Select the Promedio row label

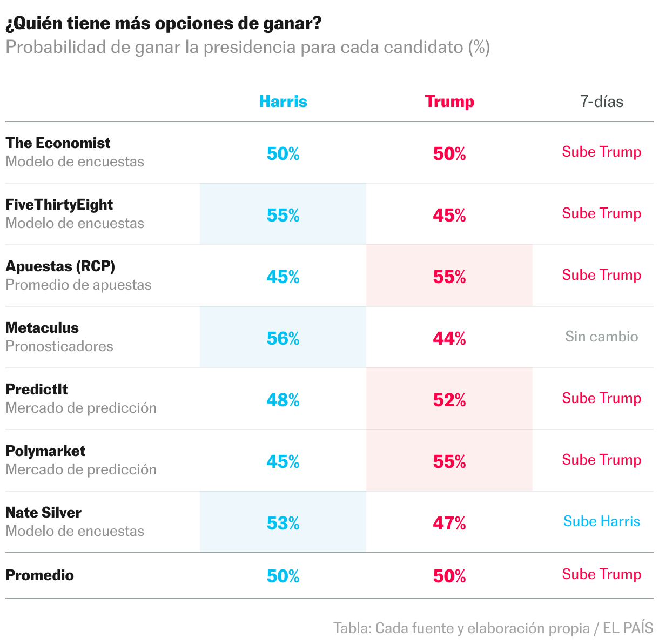point(40,575)
